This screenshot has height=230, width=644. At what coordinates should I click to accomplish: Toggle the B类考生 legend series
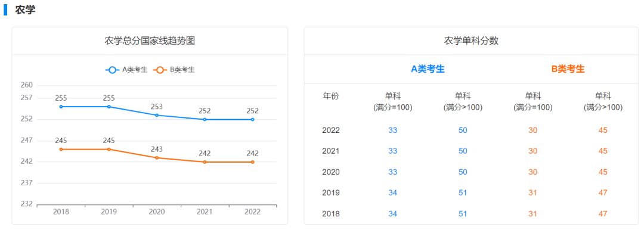point(174,70)
